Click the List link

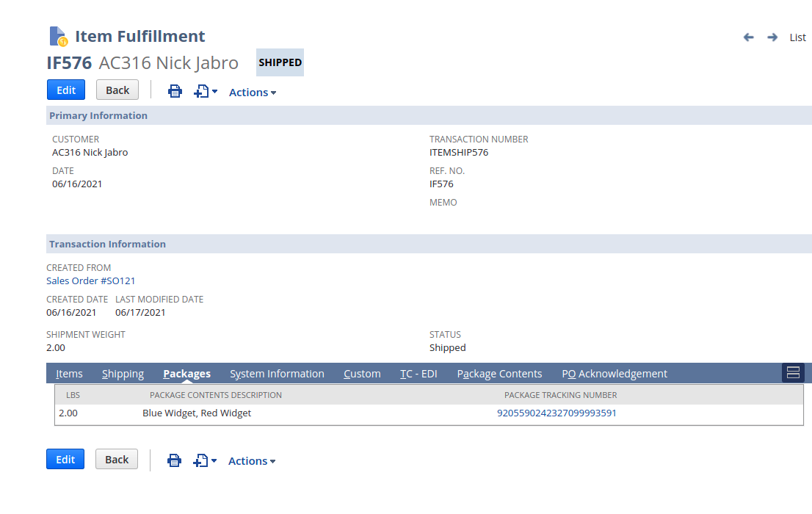(797, 37)
